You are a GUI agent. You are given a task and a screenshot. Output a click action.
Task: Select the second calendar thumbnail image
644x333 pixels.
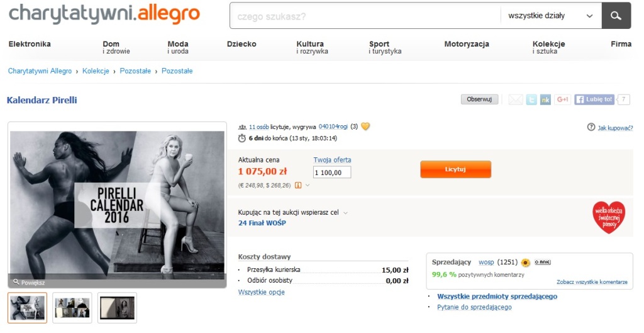point(72,308)
